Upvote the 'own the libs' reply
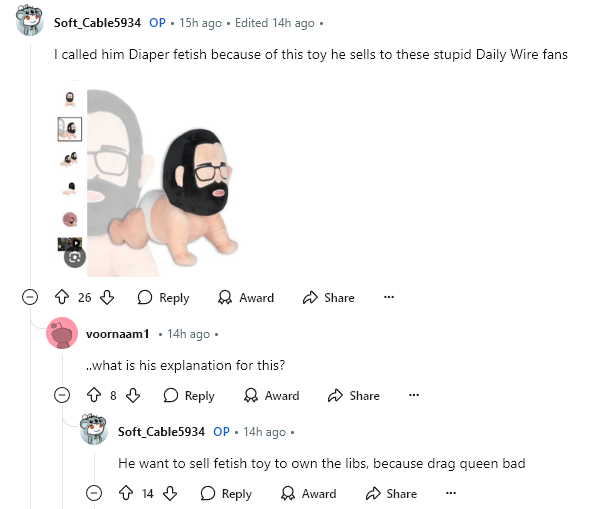The height and width of the screenshot is (509, 593). point(126,493)
